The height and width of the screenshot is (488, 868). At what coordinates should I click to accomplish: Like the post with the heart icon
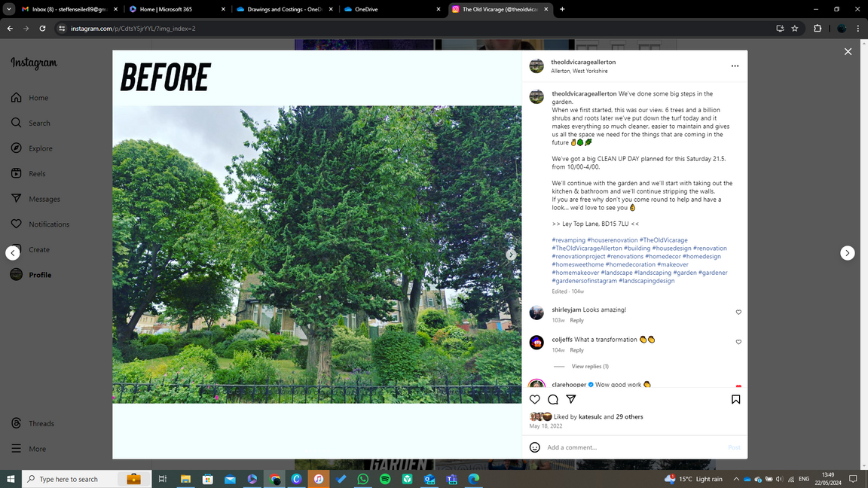coord(535,399)
